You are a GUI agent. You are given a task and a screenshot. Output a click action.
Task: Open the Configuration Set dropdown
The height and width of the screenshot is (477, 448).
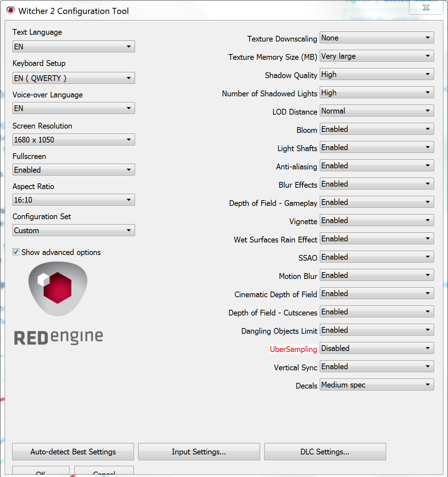(74, 230)
